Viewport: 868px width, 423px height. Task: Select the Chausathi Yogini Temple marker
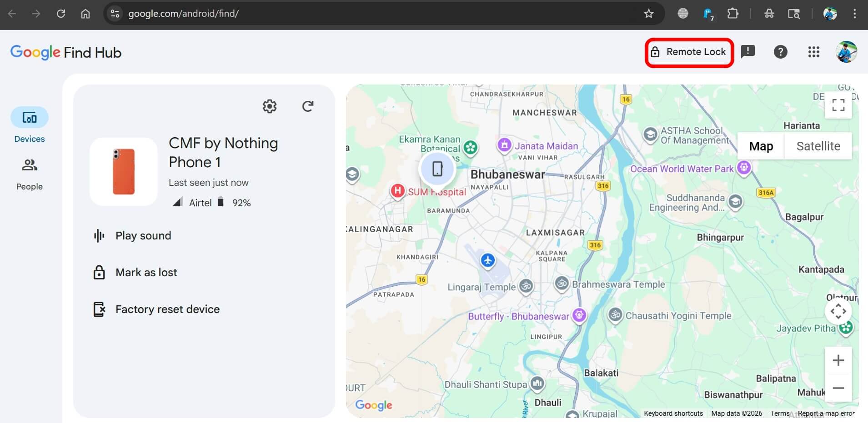(615, 315)
